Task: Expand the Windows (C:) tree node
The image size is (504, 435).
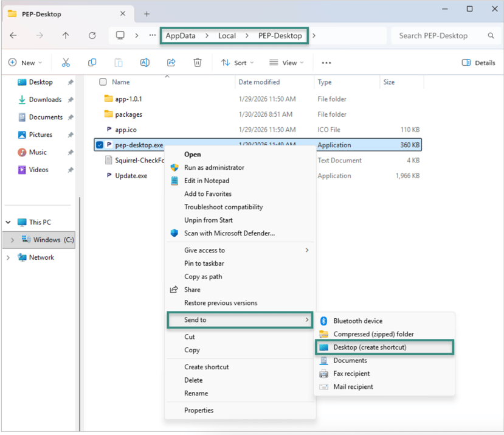Action: 12,240
